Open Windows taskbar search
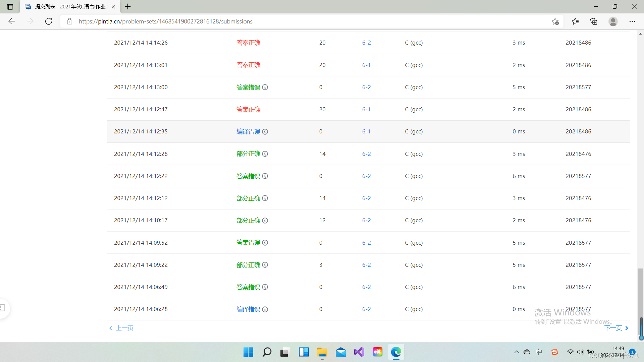 [x=267, y=352]
